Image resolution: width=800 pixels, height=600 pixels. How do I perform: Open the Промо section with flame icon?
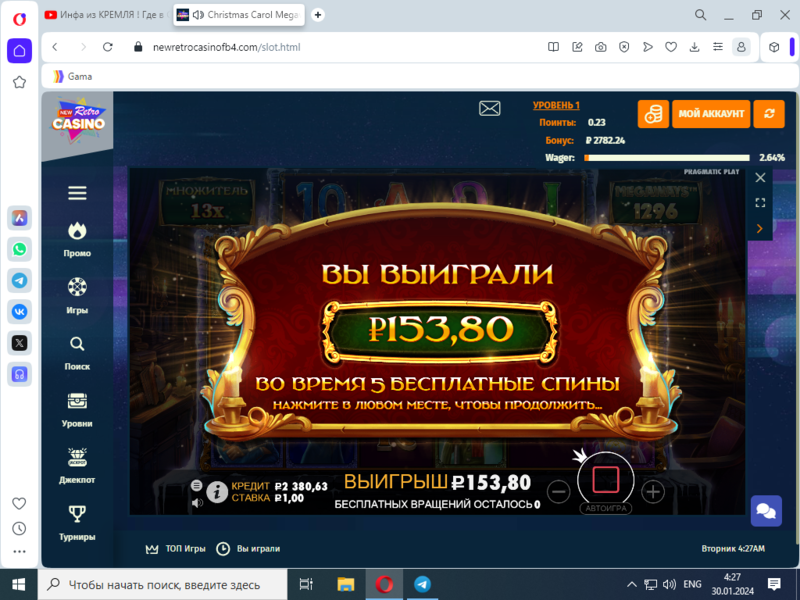pos(77,230)
